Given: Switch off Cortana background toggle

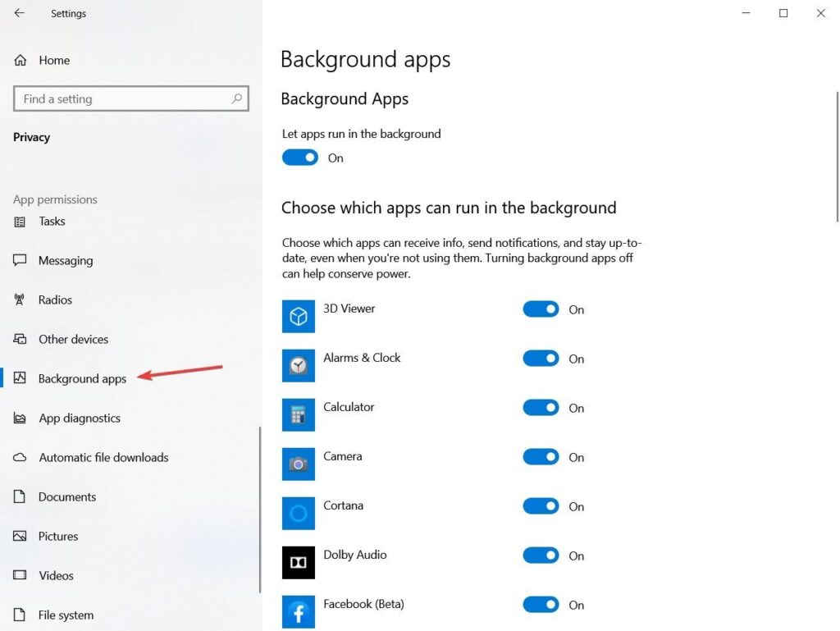Looking at the screenshot, I should pos(541,506).
